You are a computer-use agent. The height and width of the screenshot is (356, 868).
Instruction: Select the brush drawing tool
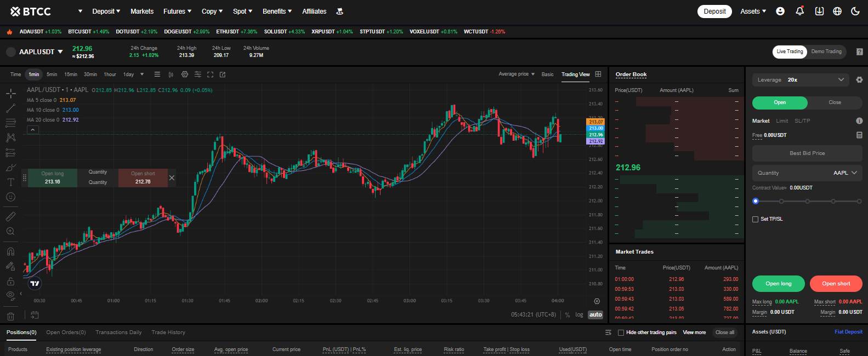(x=10, y=167)
